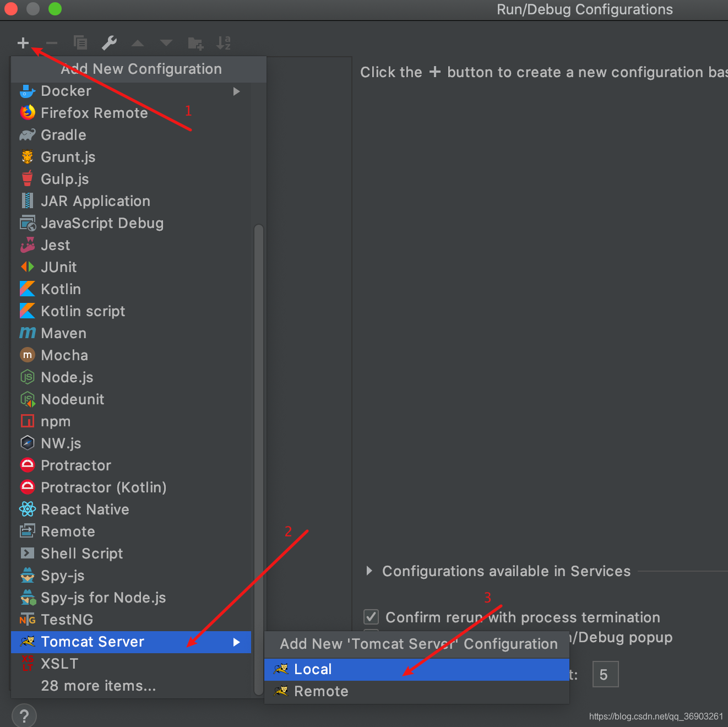Click the TestNG icon
Image resolution: width=728 pixels, height=727 pixels.
[x=28, y=620]
